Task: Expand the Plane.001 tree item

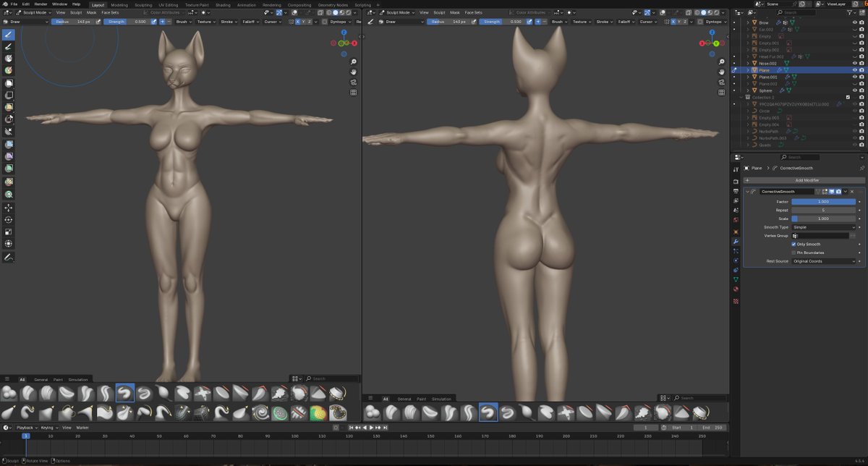Action: tap(749, 77)
